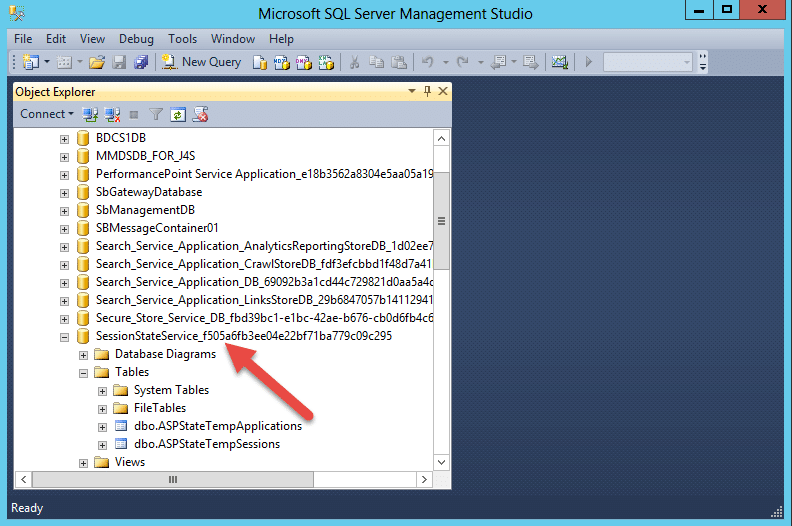This screenshot has height=526, width=792.
Task: Open an Analysis Services MDX Query
Action: (x=281, y=62)
